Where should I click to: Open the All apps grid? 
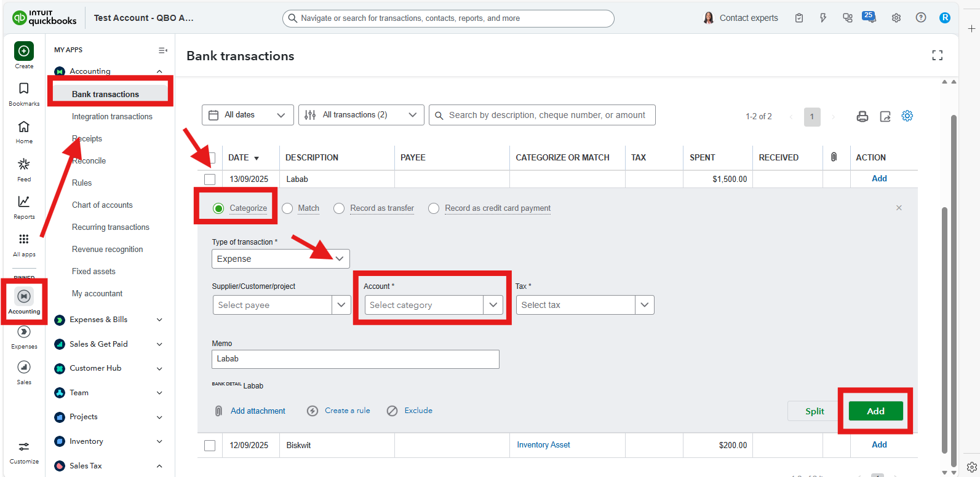point(24,239)
